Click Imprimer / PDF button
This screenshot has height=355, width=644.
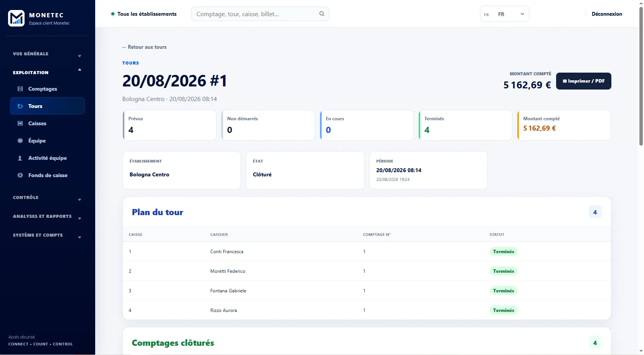[x=583, y=81]
